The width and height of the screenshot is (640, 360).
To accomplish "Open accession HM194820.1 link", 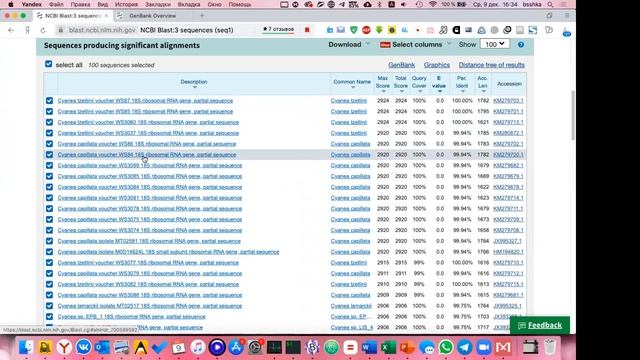I will pos(508,252).
